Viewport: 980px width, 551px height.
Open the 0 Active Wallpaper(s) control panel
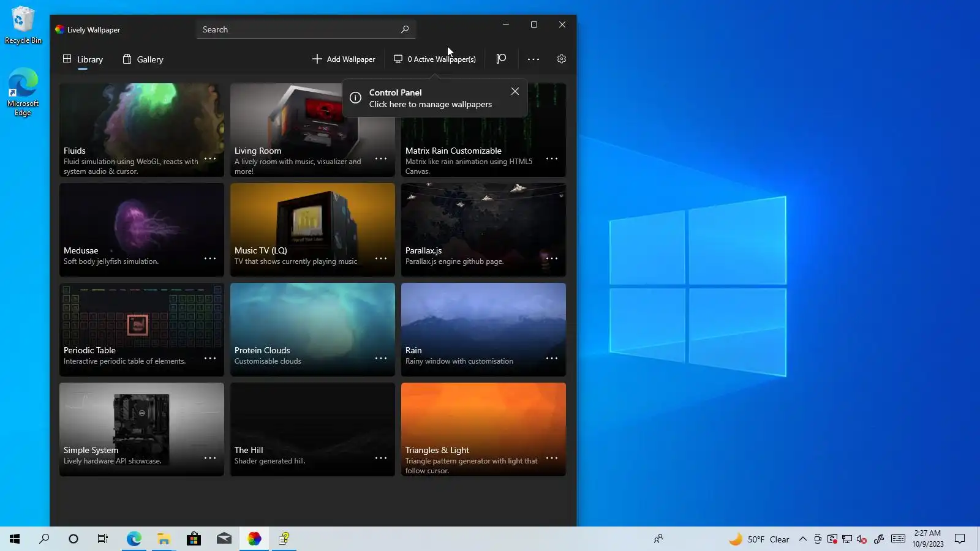coord(434,59)
